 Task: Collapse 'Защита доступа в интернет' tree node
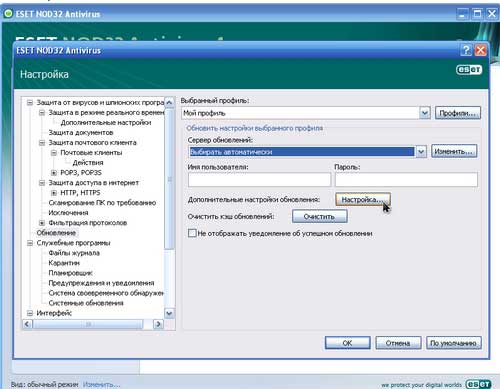coord(42,183)
